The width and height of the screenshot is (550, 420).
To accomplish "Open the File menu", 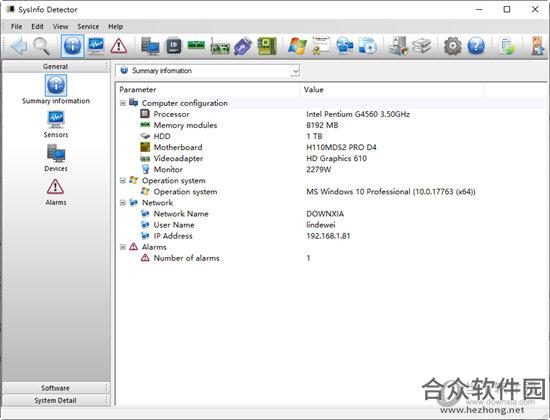I will (x=16, y=27).
